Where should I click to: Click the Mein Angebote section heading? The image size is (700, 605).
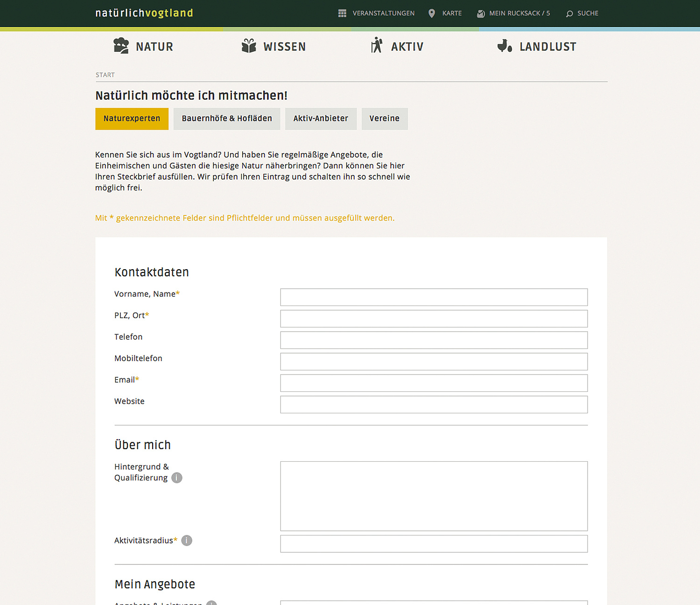pyautogui.click(x=155, y=584)
